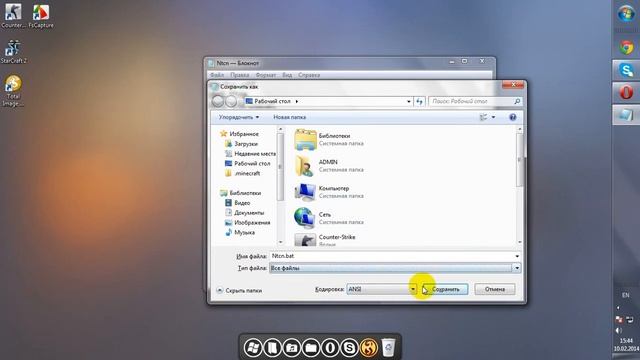Click the volume icon in system tray
The image size is (640, 360).
[x=618, y=330]
